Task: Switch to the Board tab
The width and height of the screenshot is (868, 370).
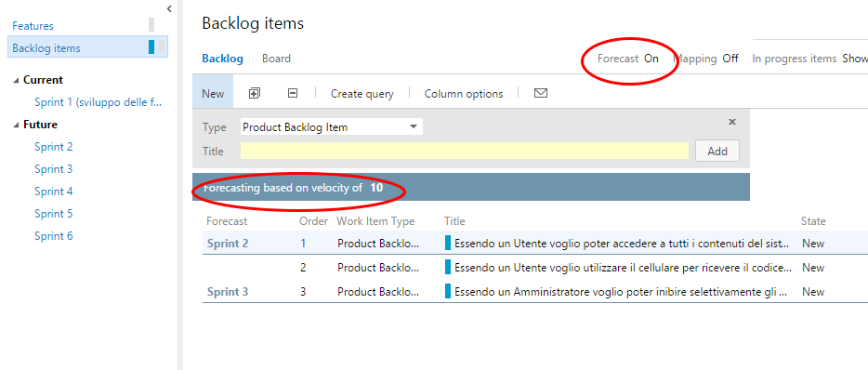Action: coord(276,59)
